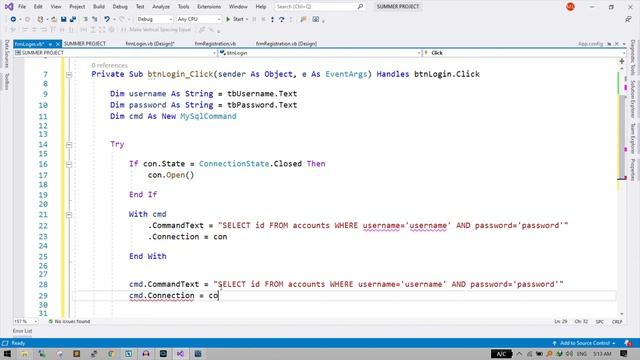640x360 pixels.
Task: Click the Ln 29 line indicator
Action: [x=561, y=322]
